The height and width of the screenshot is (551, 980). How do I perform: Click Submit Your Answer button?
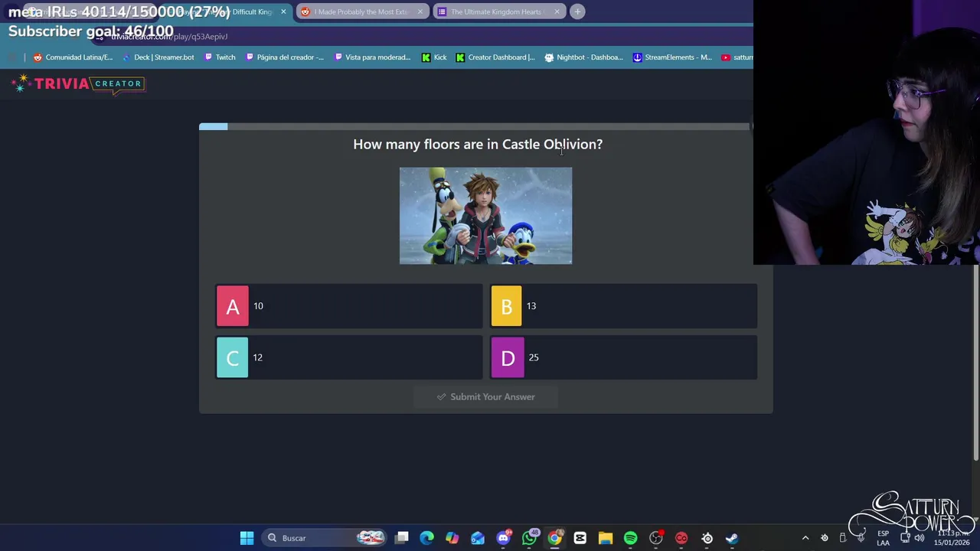coord(485,396)
